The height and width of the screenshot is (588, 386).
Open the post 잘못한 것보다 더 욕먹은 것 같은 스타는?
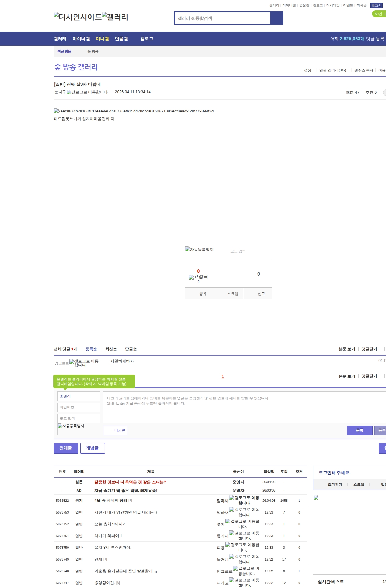[x=130, y=482]
